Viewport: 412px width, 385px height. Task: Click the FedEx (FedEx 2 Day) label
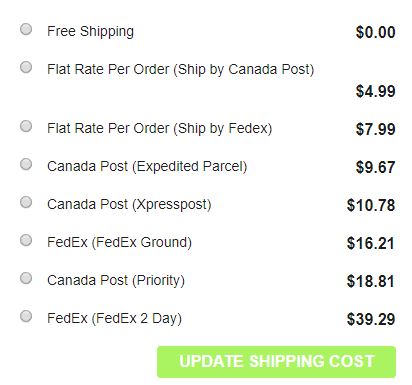coord(114,318)
